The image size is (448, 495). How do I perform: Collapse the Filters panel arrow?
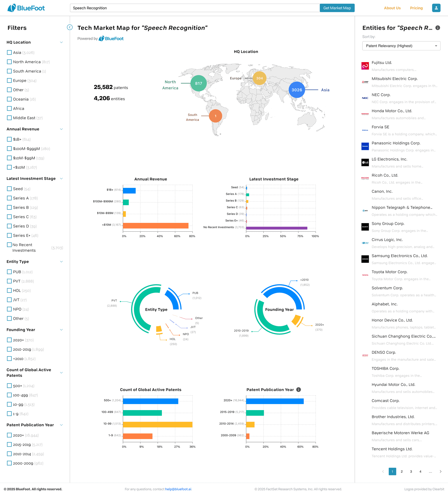tap(70, 27)
